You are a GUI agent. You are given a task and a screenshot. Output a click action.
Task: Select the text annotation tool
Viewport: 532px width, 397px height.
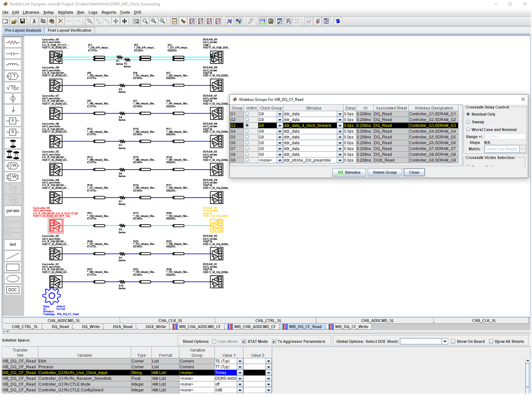click(13, 244)
